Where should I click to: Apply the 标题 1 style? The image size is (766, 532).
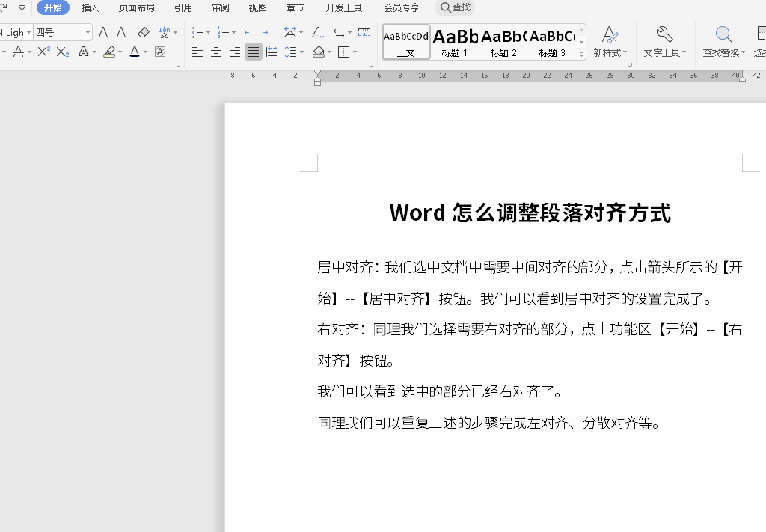coord(455,43)
